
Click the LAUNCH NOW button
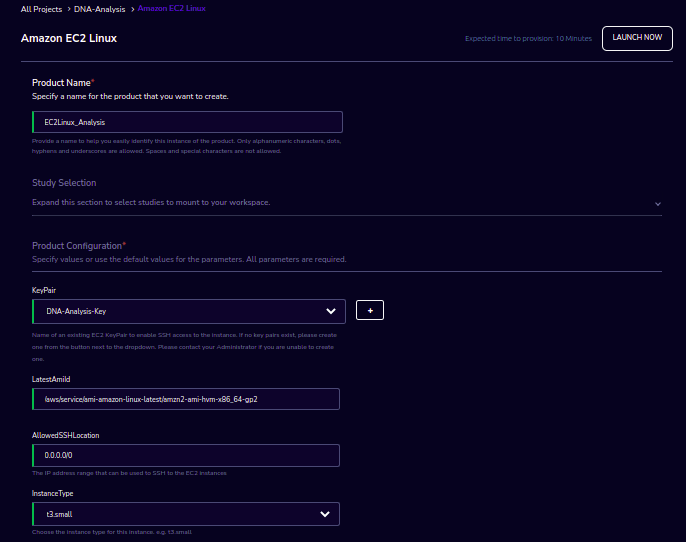tap(637, 38)
